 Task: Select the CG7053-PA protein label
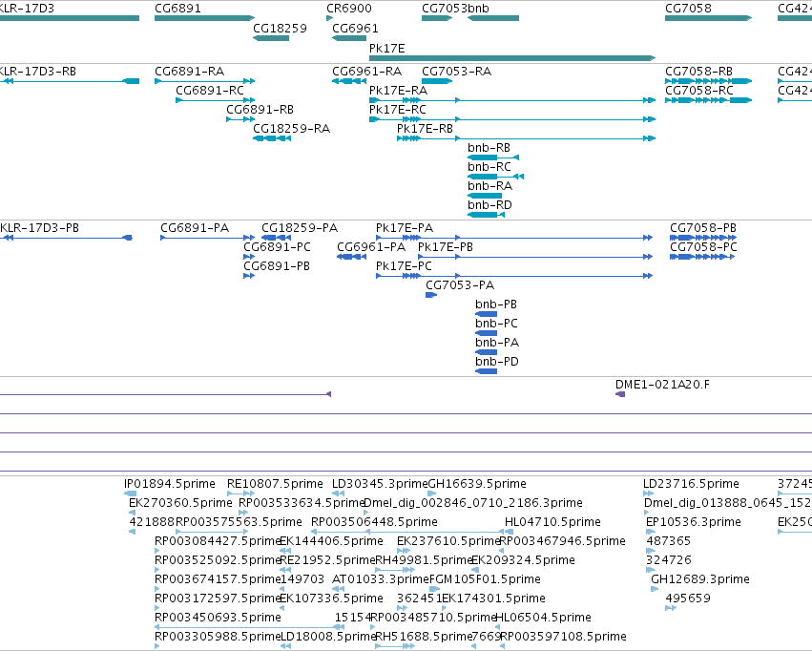point(460,284)
